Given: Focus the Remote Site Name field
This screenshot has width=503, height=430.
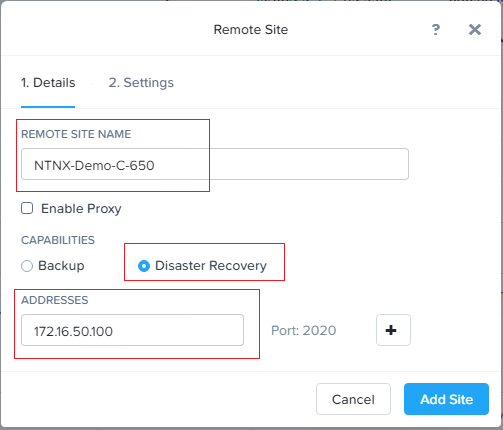Looking at the screenshot, I should tap(215, 164).
